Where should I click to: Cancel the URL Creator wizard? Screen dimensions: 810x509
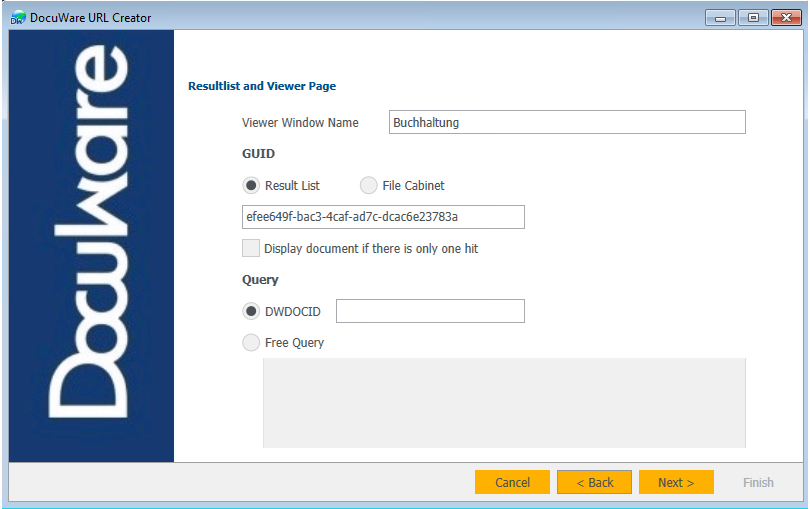pos(512,482)
